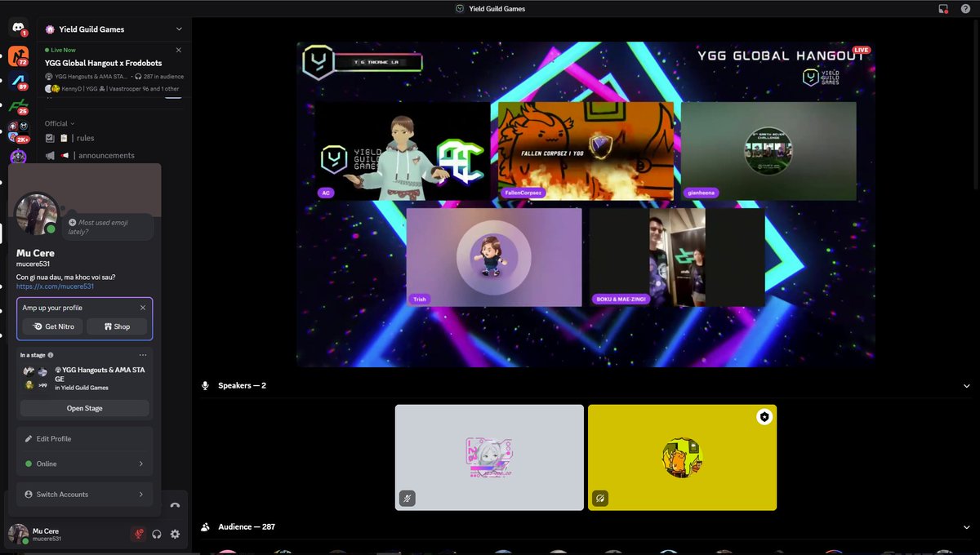This screenshot has width=980, height=555.
Task: Open Discord direct messages home icon
Action: pos(18,28)
